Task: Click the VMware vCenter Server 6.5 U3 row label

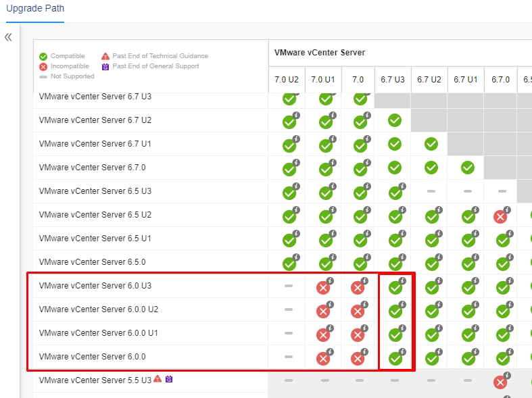Action: click(x=95, y=191)
